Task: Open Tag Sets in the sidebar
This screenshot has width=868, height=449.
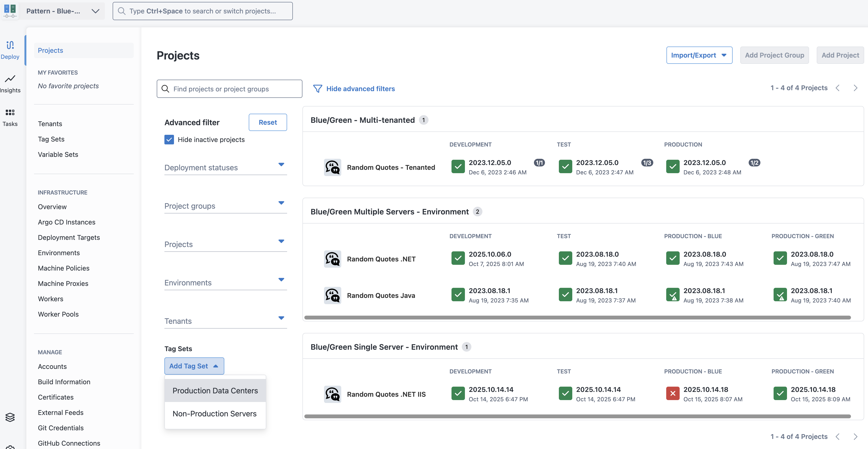Action: (51, 139)
